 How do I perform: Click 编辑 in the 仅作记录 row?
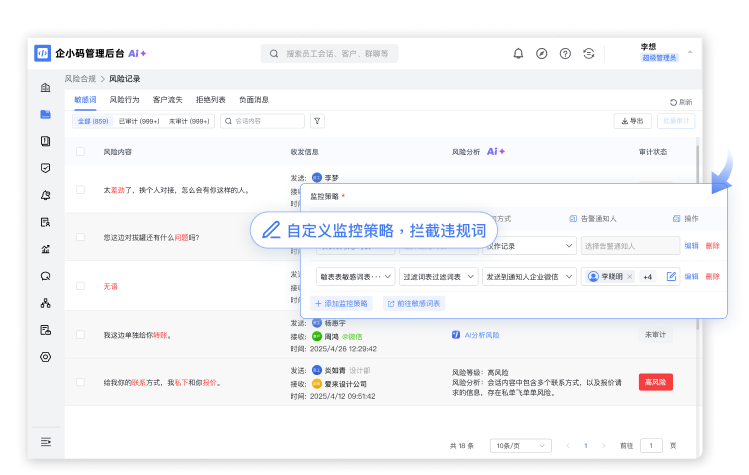691,246
